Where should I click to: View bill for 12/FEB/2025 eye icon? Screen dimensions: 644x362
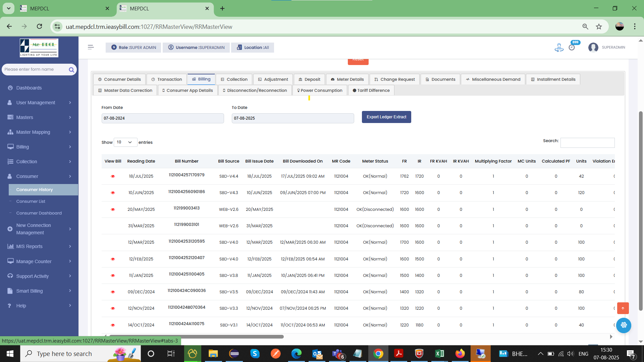(x=113, y=259)
